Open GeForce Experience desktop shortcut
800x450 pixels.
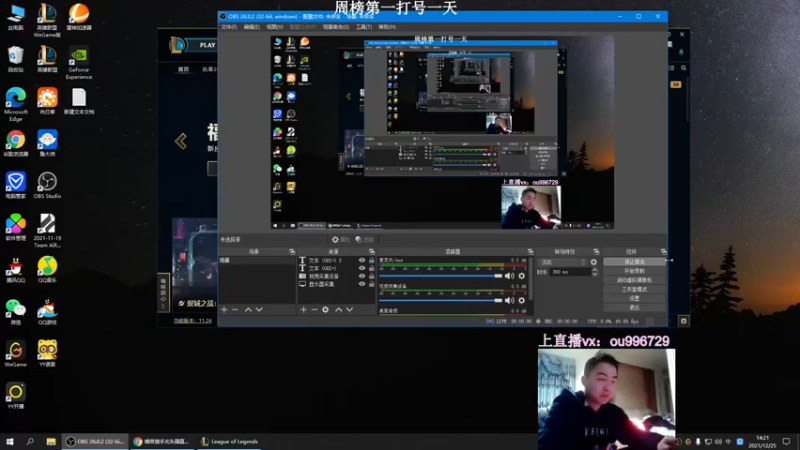pyautogui.click(x=79, y=63)
